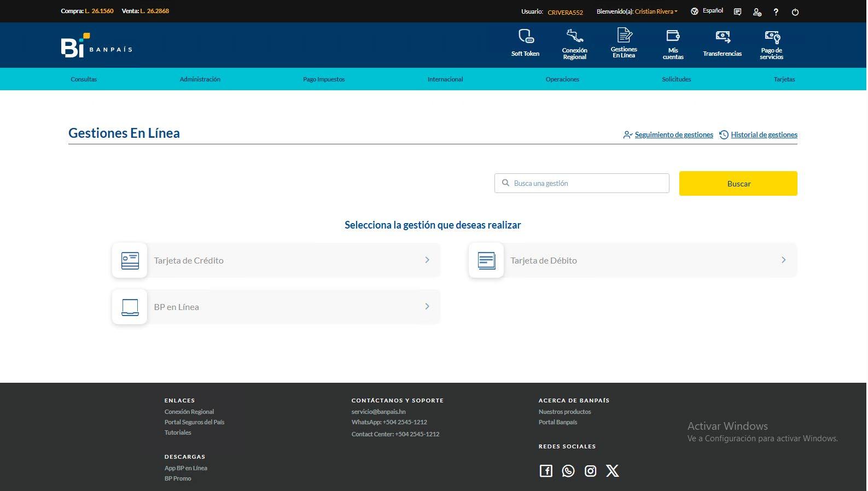
Task: Open Portal Banpaís footer link
Action: coord(558,422)
